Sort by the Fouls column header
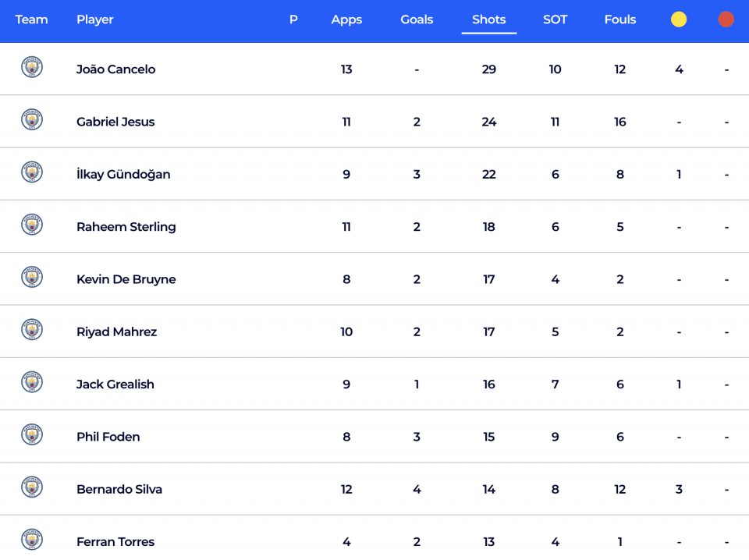The height and width of the screenshot is (560, 749). 620,19
